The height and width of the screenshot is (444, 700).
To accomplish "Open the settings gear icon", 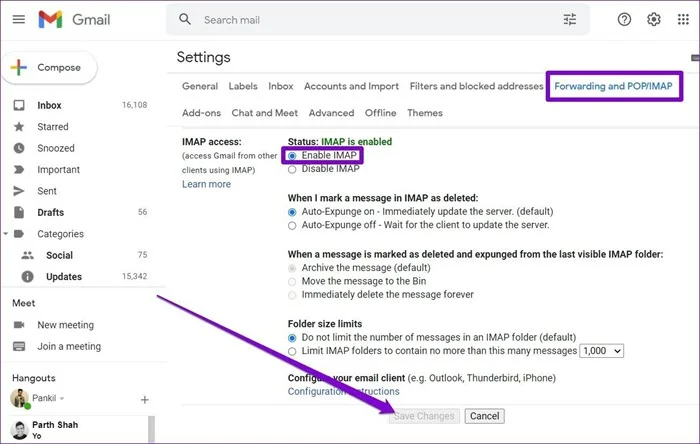I will tap(654, 20).
